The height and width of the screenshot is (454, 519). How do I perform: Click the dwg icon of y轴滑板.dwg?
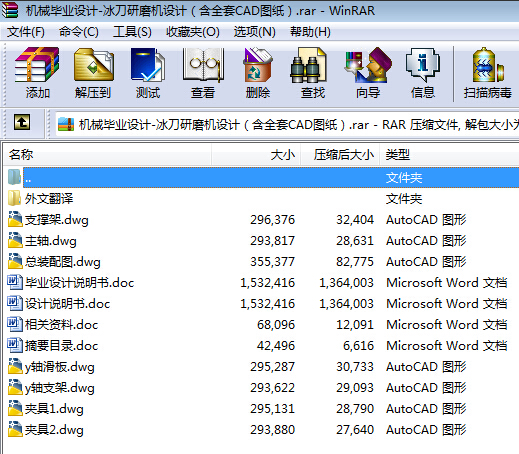[x=15, y=366]
